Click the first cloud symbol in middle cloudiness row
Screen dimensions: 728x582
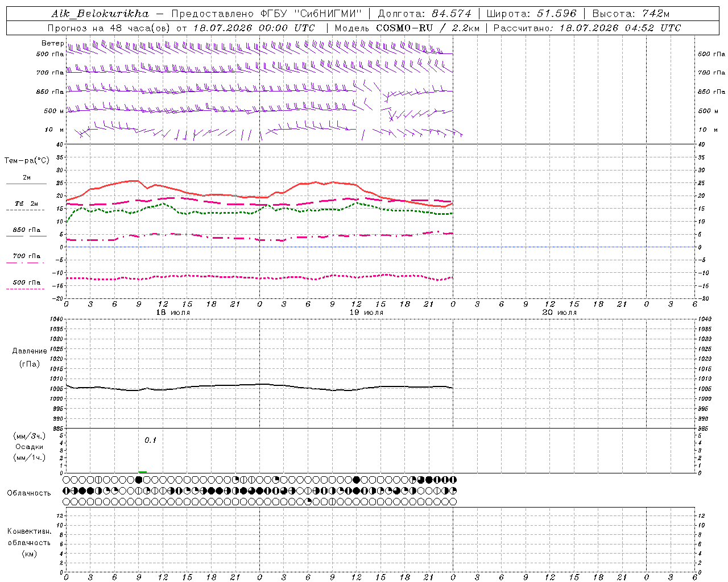click(x=66, y=490)
